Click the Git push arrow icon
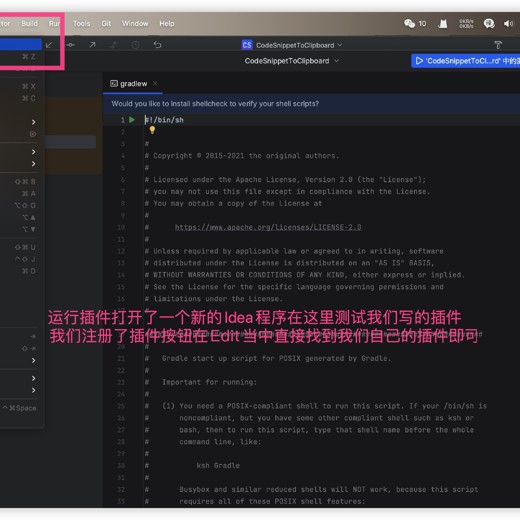The width and height of the screenshot is (520, 520). click(92, 45)
